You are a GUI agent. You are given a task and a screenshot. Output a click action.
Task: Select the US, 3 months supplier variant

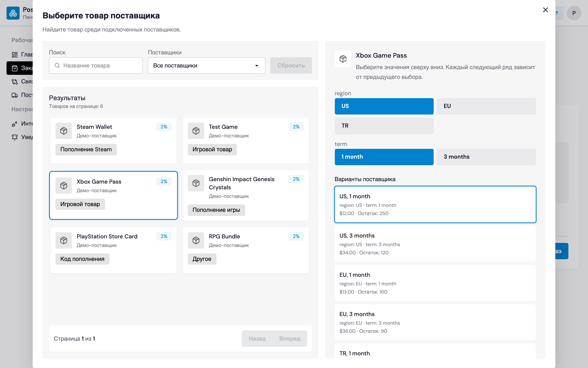(435, 244)
